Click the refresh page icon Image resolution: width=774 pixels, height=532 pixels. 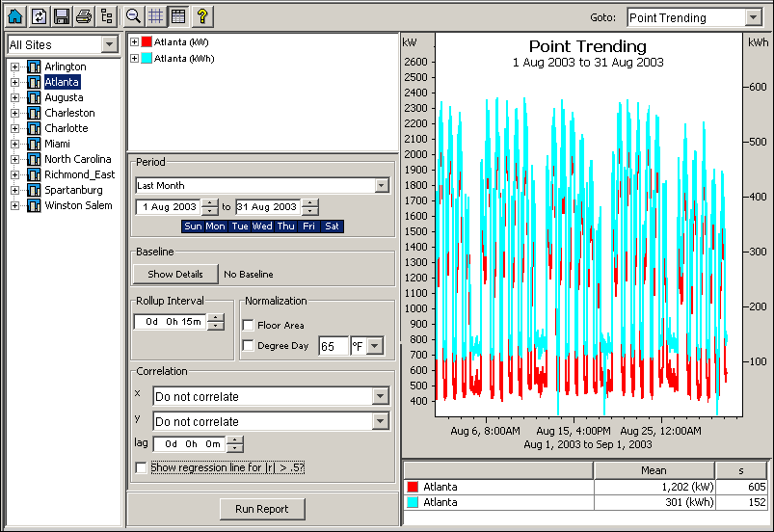pyautogui.click(x=39, y=15)
